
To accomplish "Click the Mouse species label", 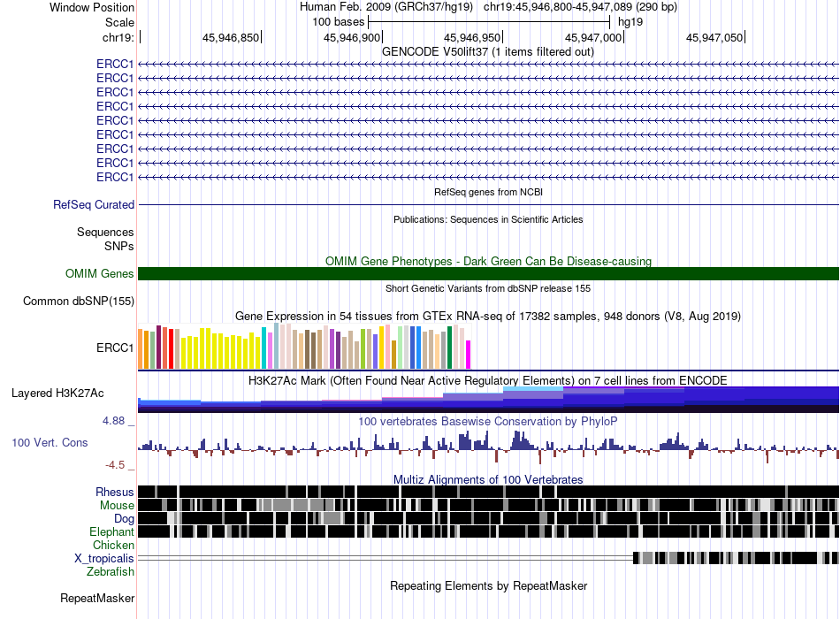I will tap(117, 506).
